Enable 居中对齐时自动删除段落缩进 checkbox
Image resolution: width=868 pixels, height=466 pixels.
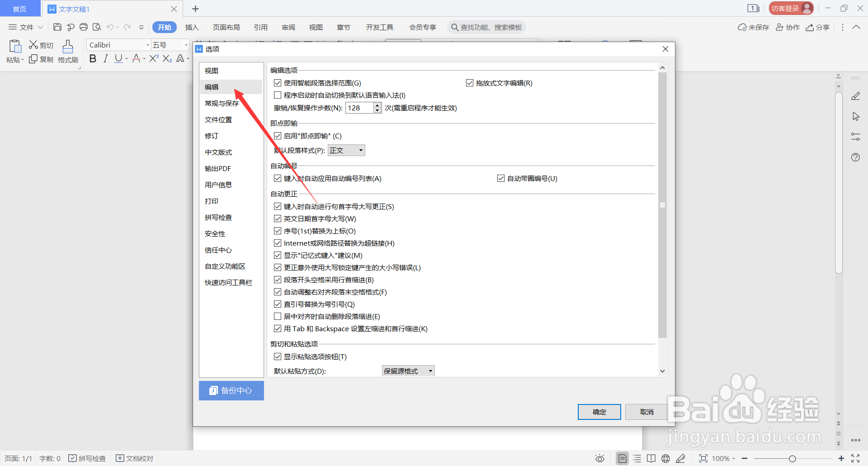point(278,316)
